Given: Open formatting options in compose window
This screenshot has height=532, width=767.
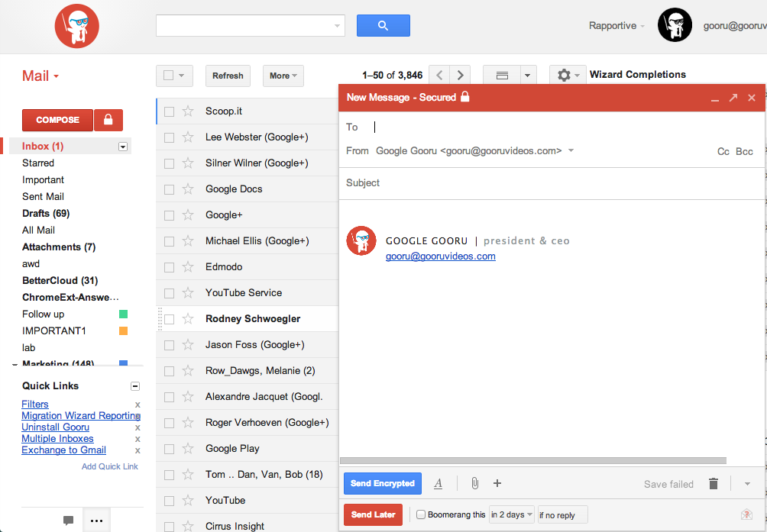Looking at the screenshot, I should coord(439,484).
